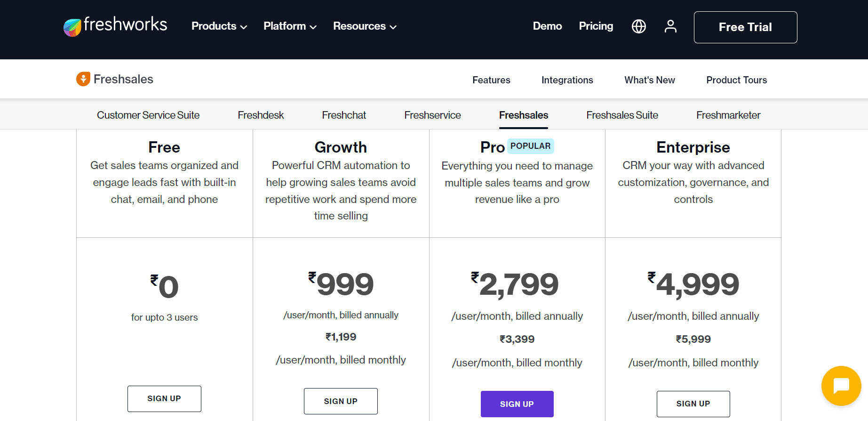Click the ₹0 Free plan price

point(164,286)
